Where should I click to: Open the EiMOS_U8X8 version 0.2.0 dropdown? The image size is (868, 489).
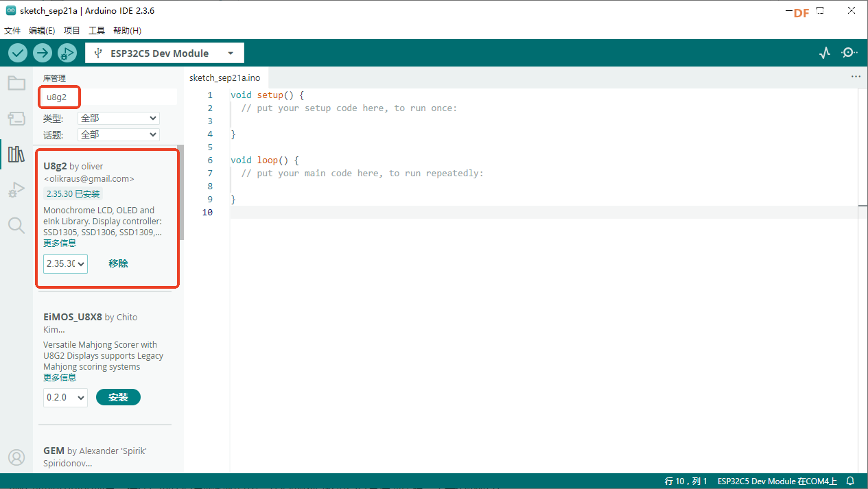(65, 397)
